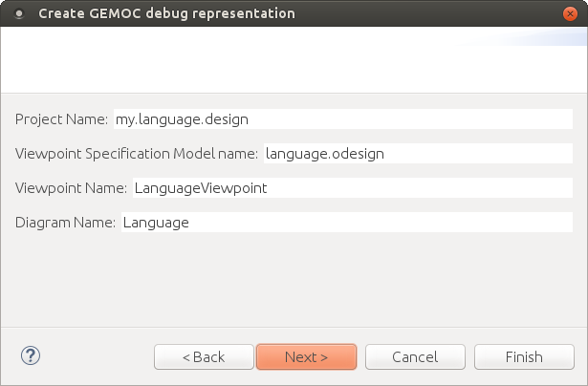Select the Viewpoint Name text box

[x=351, y=188]
